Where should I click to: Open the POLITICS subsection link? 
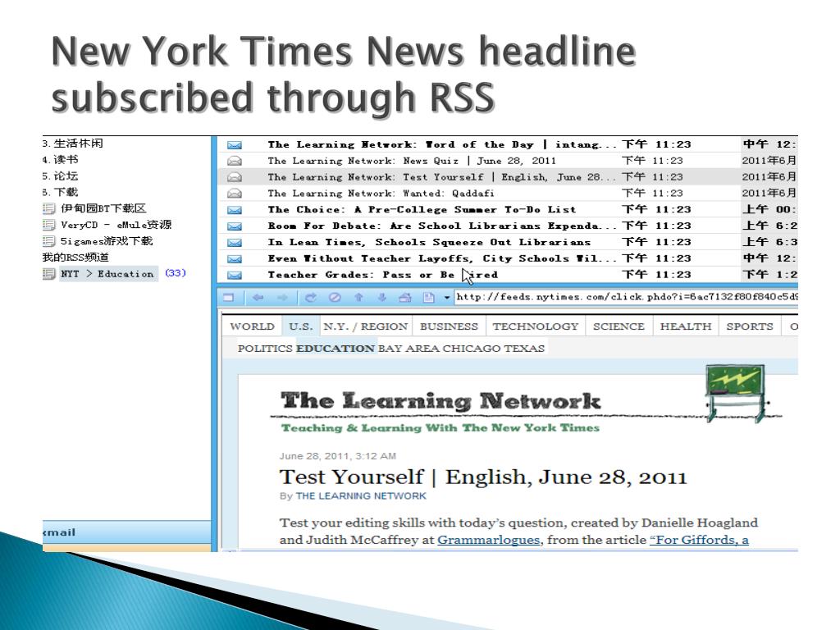coord(265,348)
